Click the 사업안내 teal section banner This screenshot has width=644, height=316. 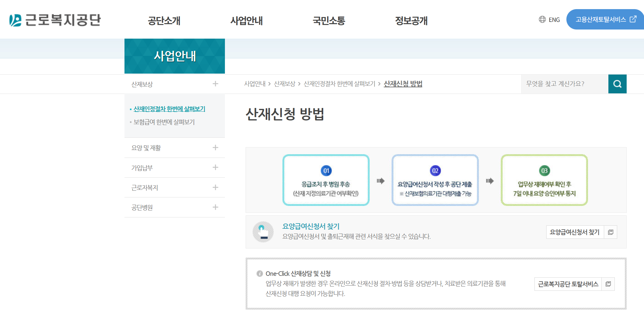coord(175,56)
